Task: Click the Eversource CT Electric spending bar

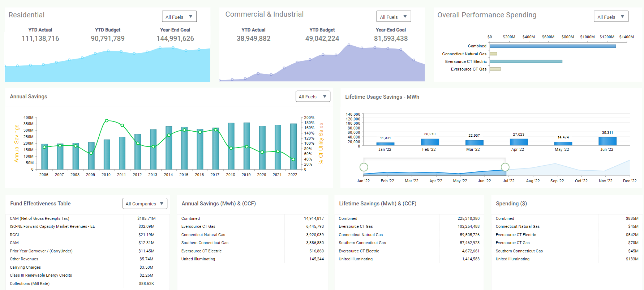Action: tap(526, 61)
